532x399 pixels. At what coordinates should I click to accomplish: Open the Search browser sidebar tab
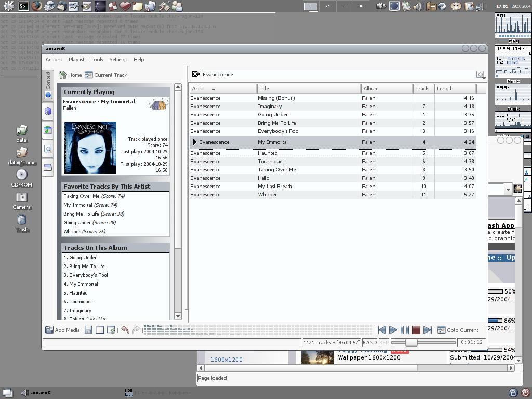click(48, 149)
